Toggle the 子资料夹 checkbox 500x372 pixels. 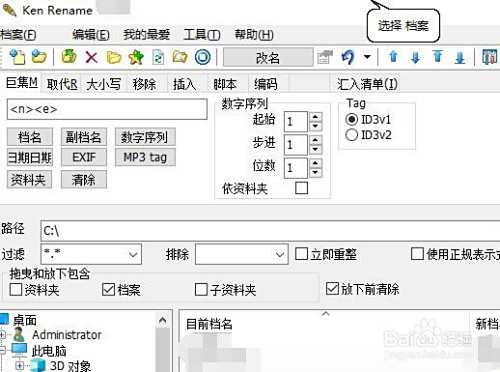[201, 289]
